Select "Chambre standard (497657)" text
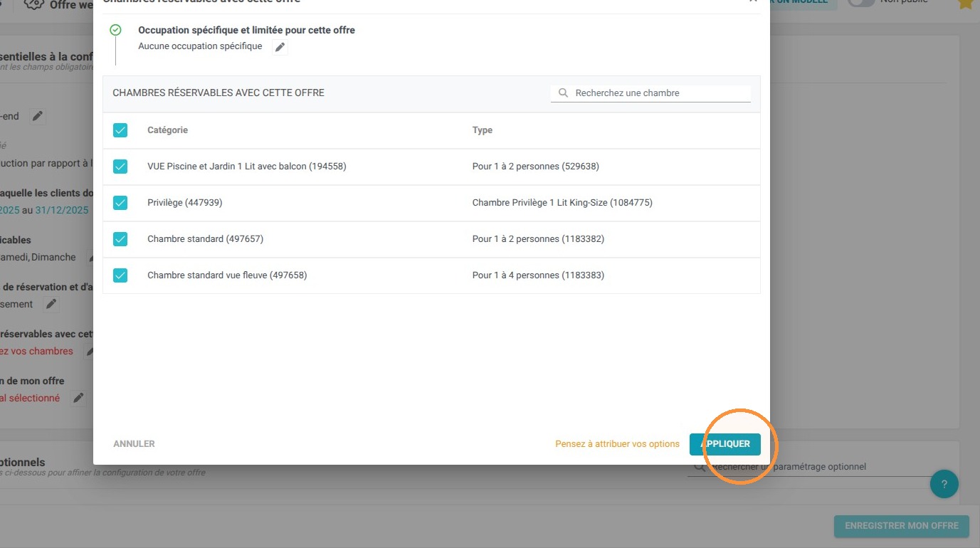The width and height of the screenshot is (980, 548). click(205, 239)
